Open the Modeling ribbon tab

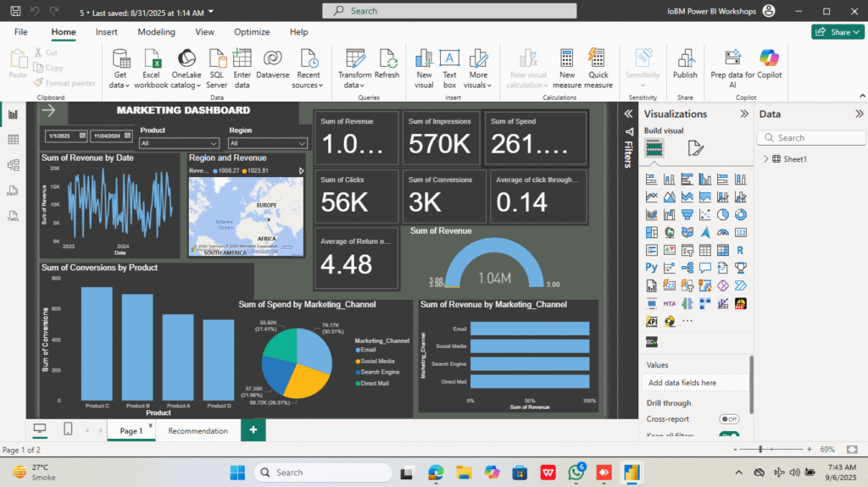[x=156, y=32]
